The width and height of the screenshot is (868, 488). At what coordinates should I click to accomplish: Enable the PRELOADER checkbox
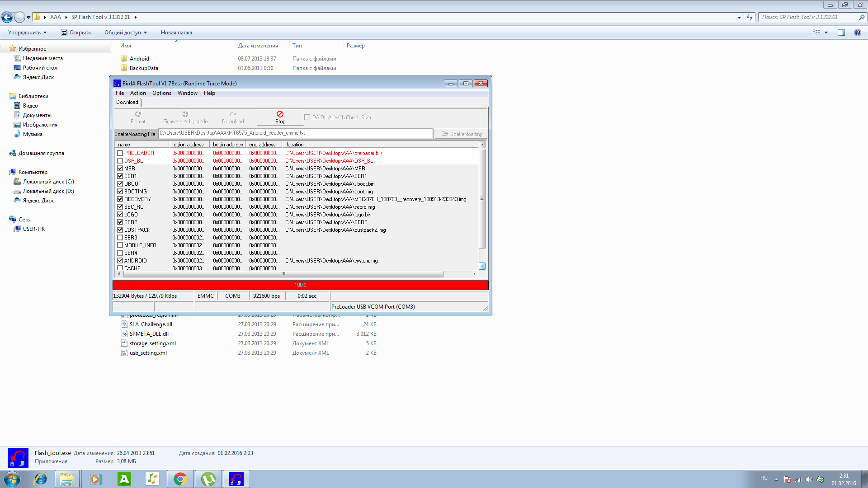pos(120,153)
